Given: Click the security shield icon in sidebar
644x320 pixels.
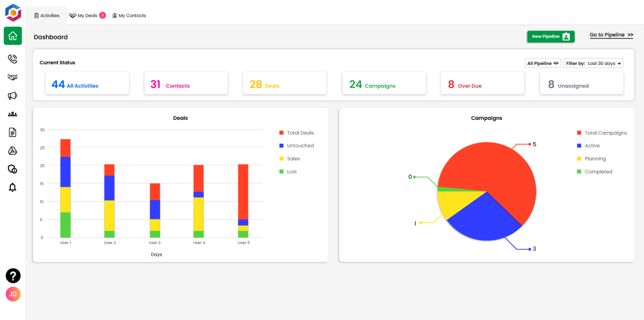Looking at the screenshot, I should tap(13, 169).
